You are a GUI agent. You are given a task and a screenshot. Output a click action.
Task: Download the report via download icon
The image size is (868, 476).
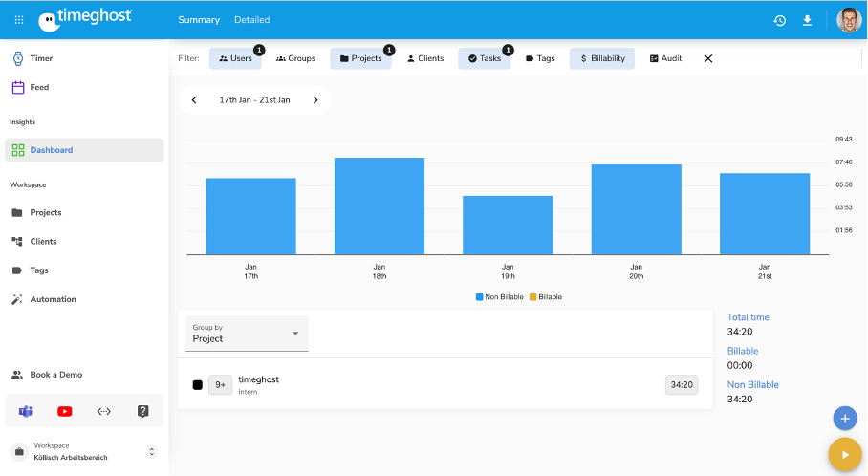(x=807, y=20)
